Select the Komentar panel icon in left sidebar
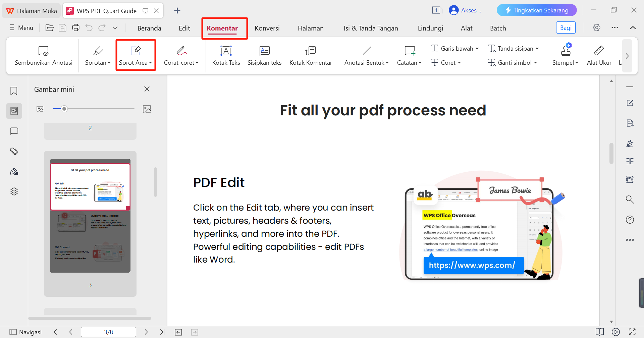 (14, 131)
